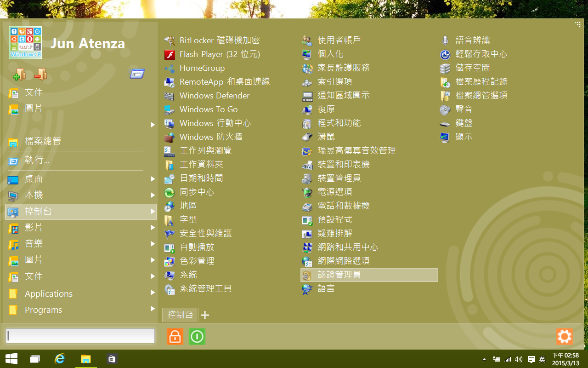588x368 pixels.
Task: Open 網路和共用中心 icon
Action: pyautogui.click(x=307, y=247)
